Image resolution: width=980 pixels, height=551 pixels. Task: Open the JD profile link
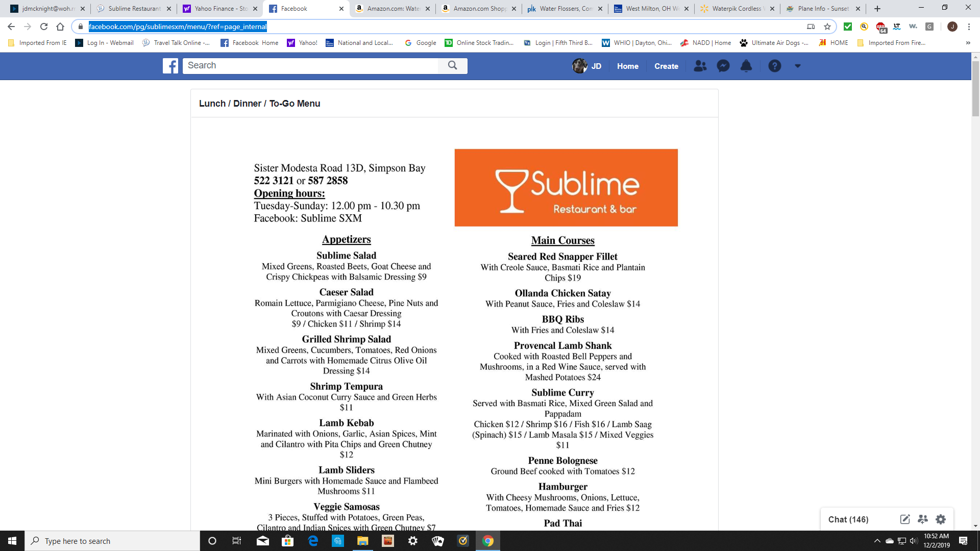coord(587,66)
